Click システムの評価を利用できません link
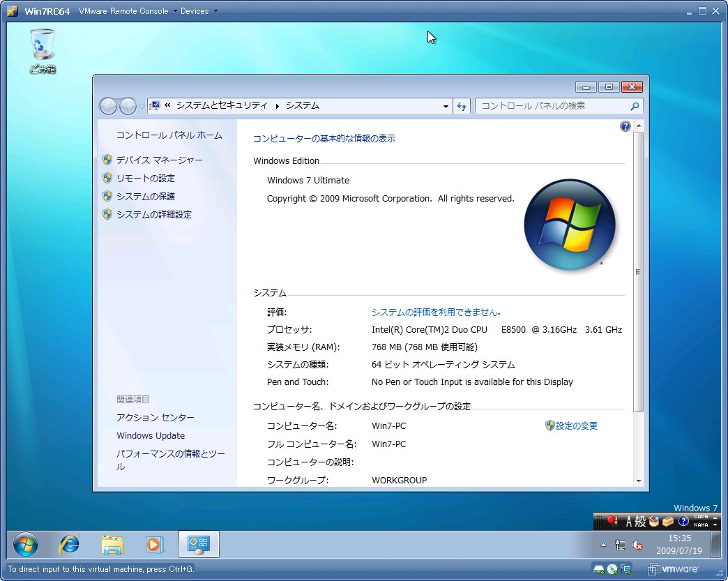Screen dimensions: 728x581 [x=436, y=312]
